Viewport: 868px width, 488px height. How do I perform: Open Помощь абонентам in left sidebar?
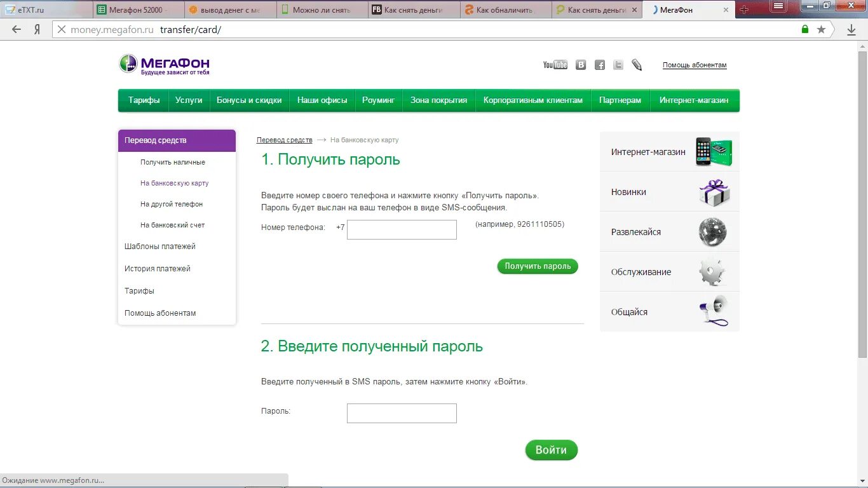pyautogui.click(x=160, y=313)
